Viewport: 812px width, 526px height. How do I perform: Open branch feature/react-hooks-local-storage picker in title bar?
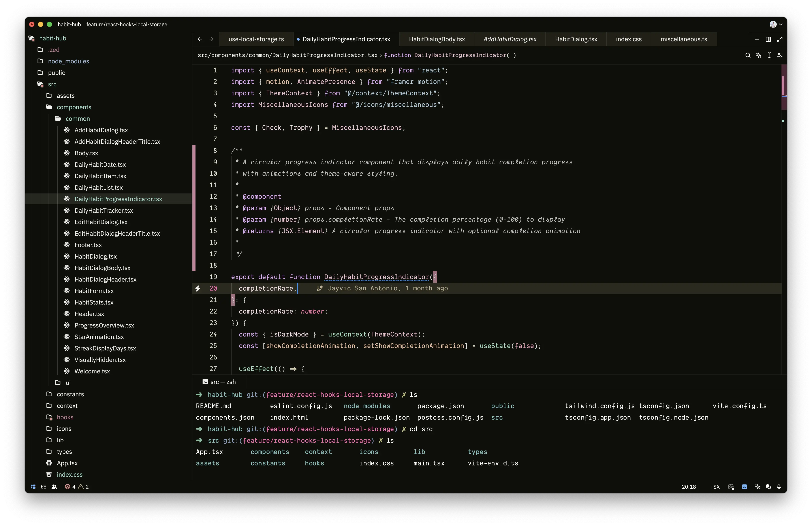tap(127, 25)
